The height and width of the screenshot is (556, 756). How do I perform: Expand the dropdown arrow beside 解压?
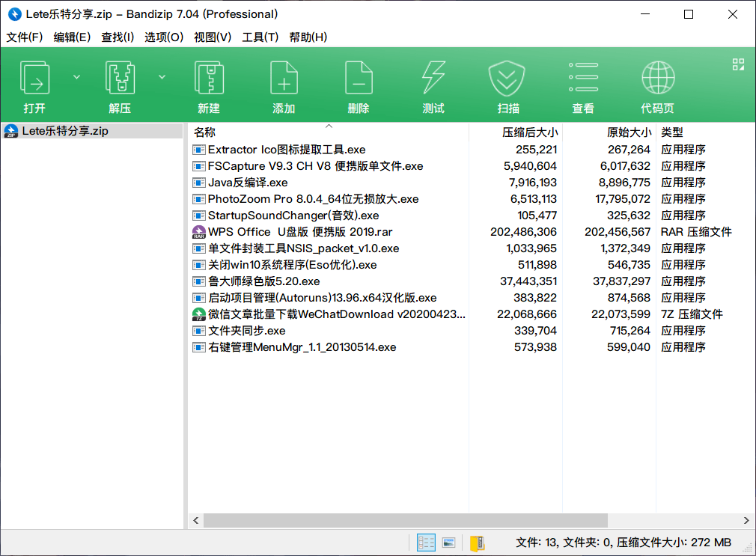pyautogui.click(x=162, y=76)
